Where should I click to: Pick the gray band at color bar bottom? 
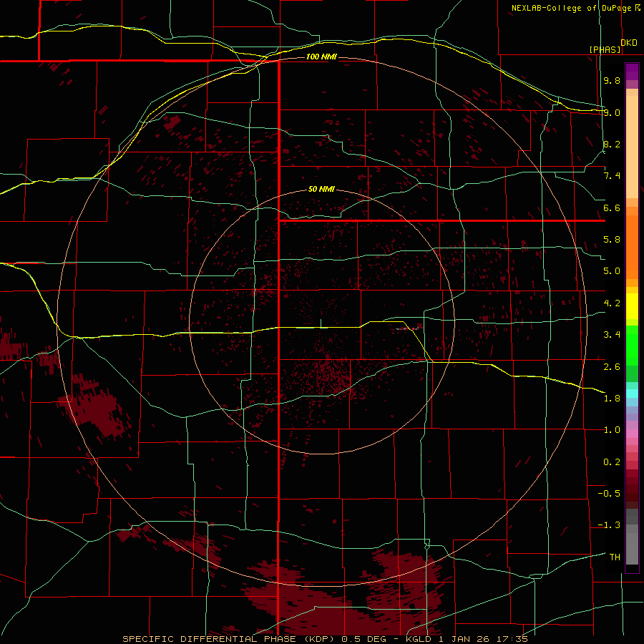click(x=632, y=548)
